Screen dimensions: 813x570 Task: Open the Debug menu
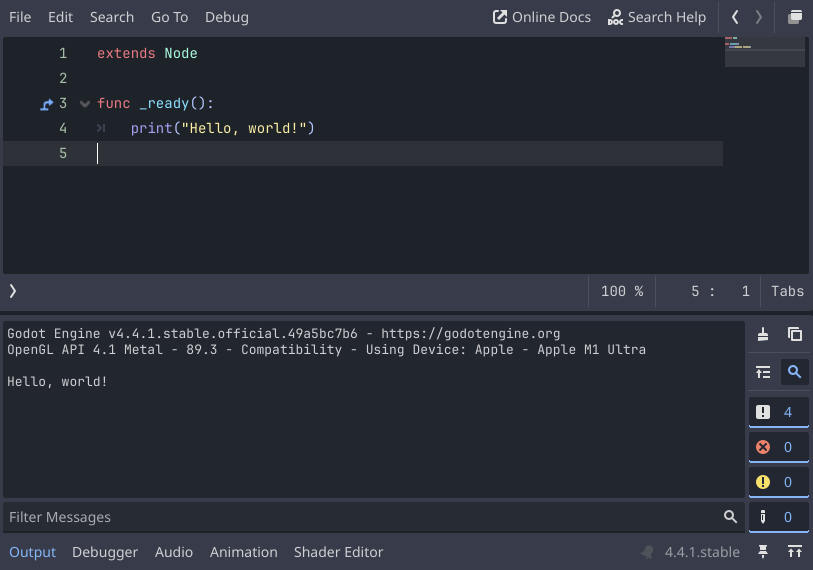tap(227, 17)
